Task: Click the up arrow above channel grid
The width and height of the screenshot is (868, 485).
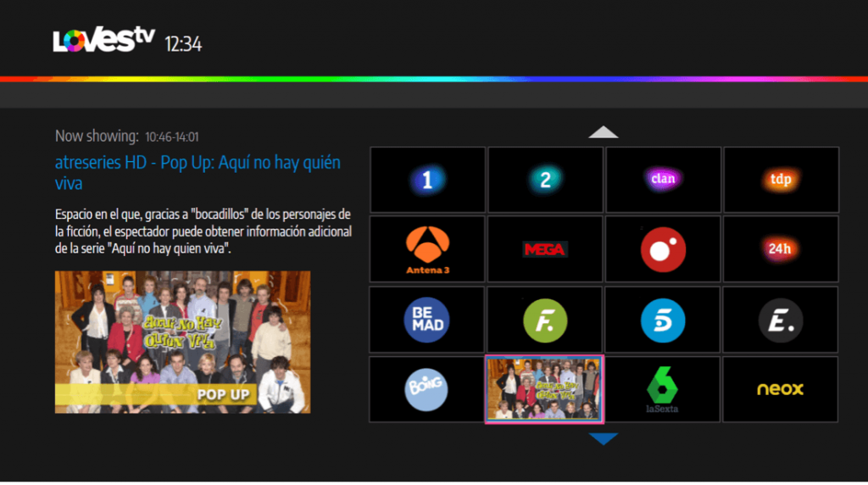Action: [x=604, y=131]
